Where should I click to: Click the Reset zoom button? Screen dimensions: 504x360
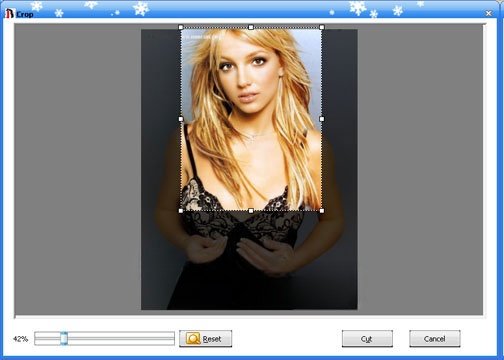click(205, 339)
